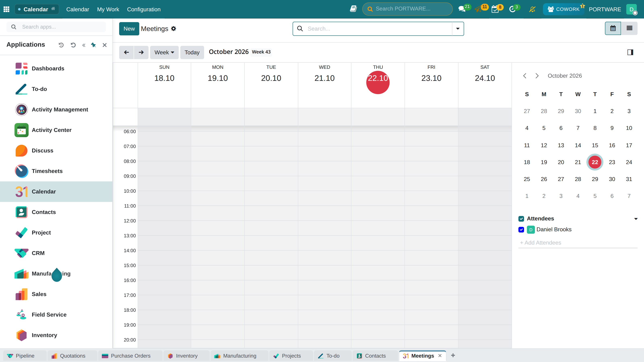Toggle the calendar side panel

coord(630,52)
